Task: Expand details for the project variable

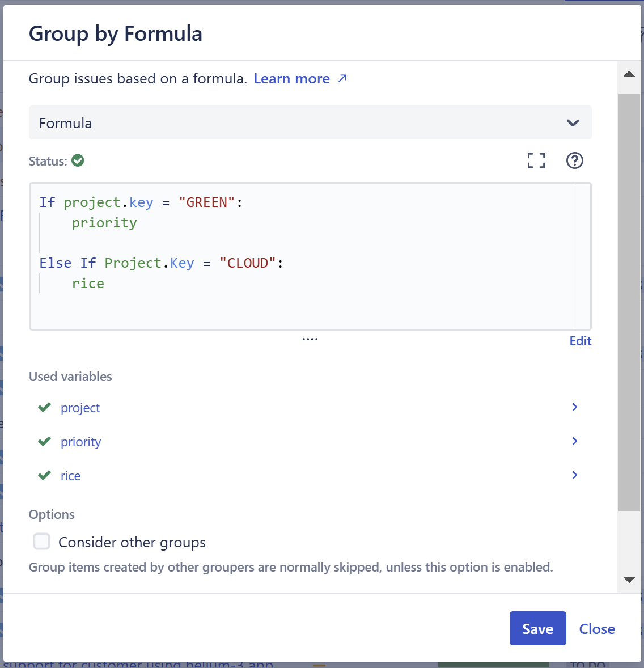Action: [x=574, y=407]
